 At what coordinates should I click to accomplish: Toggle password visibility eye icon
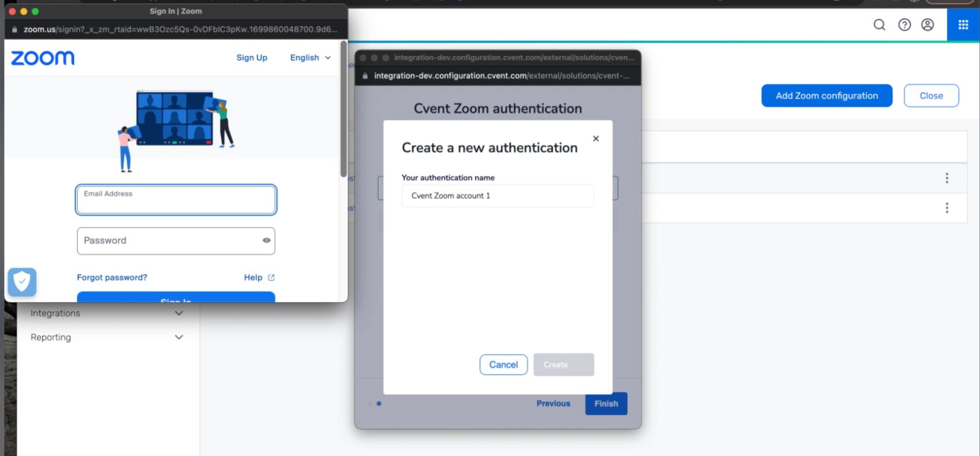click(x=267, y=240)
